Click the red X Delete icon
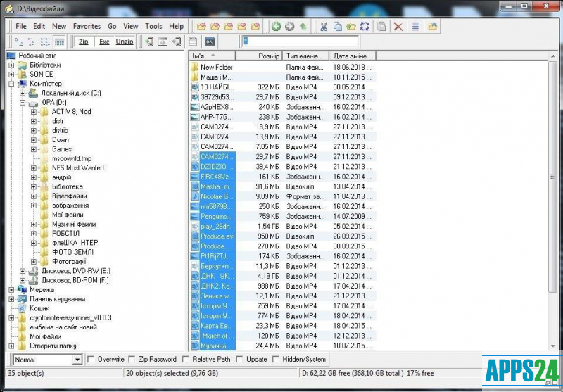The image size is (563, 392). tap(398, 26)
